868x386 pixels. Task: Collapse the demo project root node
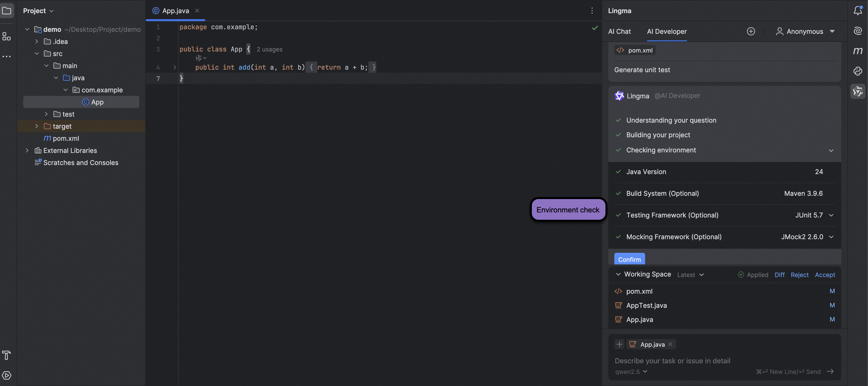27,29
